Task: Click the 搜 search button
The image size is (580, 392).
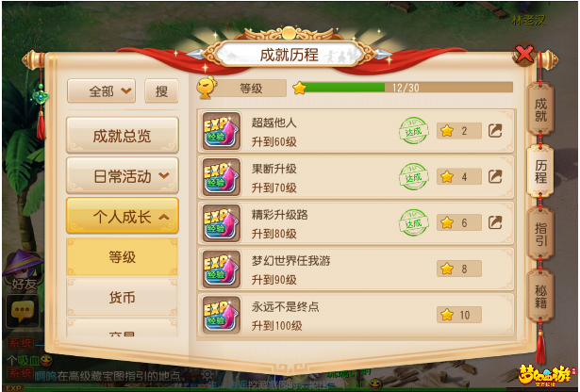Action: pos(161,90)
